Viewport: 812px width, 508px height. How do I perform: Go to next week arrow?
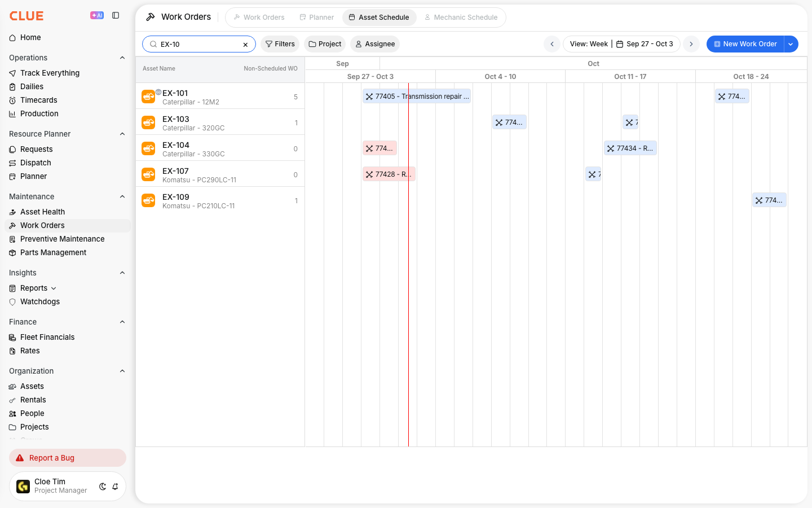[x=691, y=44]
